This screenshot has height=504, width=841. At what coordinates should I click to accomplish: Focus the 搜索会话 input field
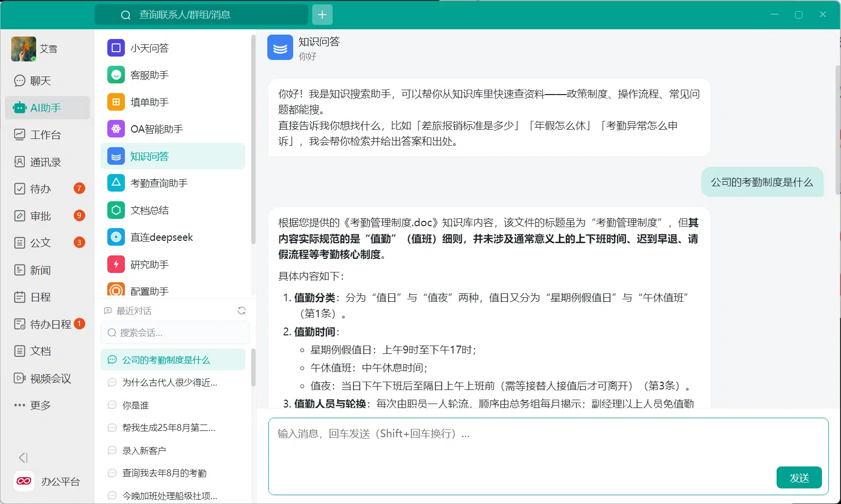click(x=175, y=332)
